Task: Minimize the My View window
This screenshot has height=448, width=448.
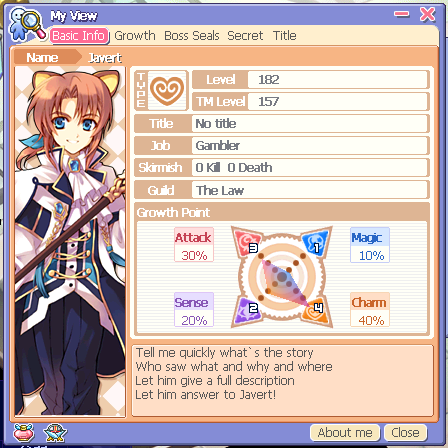Action: (x=401, y=14)
